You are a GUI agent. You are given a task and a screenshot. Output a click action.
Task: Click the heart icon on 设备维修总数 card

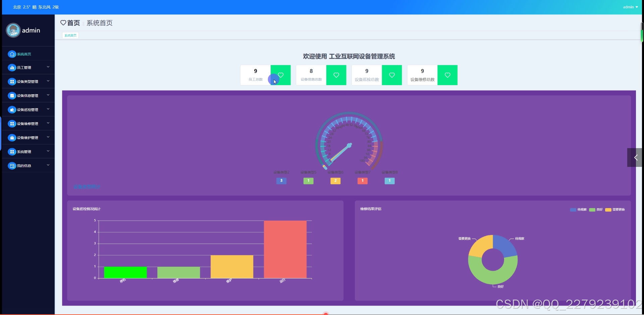point(448,75)
